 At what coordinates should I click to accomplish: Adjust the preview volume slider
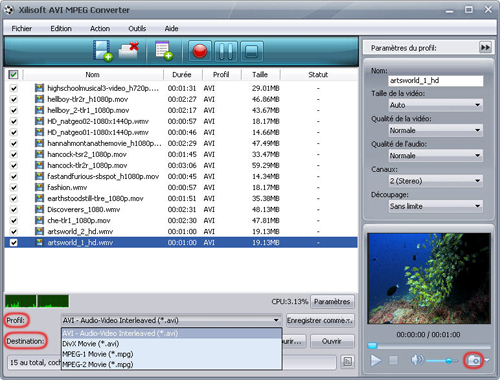click(442, 360)
